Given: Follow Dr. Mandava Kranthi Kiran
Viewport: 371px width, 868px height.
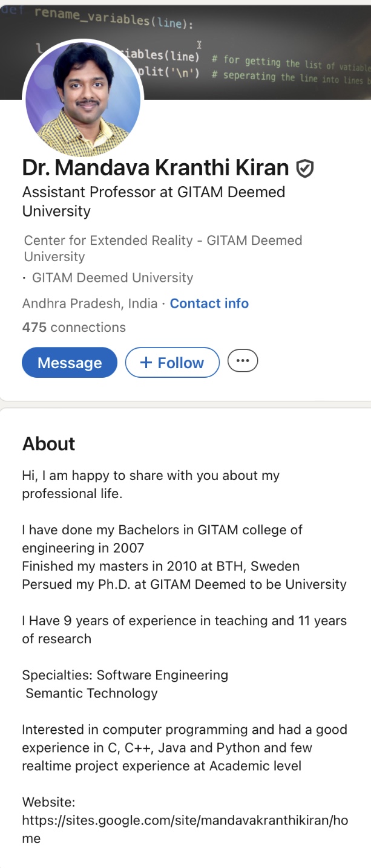Looking at the screenshot, I should tap(172, 363).
